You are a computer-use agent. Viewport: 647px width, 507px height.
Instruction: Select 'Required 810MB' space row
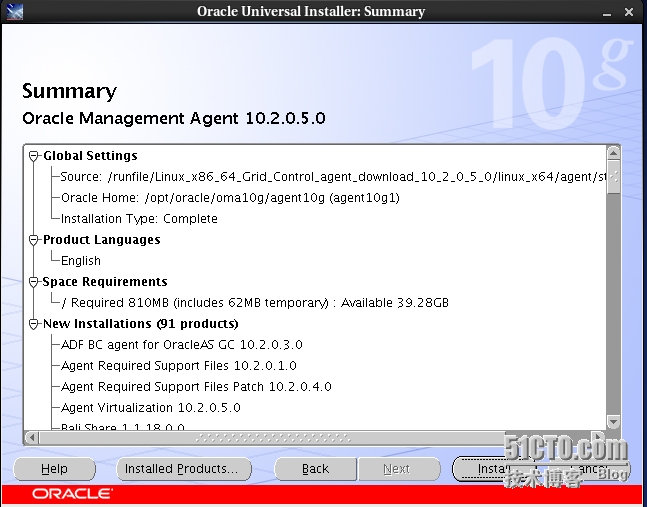point(255,303)
